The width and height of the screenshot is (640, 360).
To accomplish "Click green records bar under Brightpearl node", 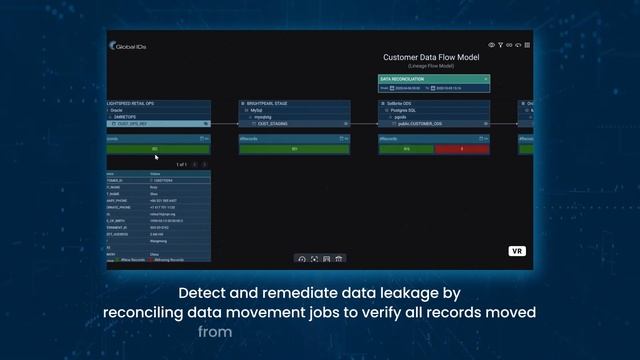I will 294,149.
